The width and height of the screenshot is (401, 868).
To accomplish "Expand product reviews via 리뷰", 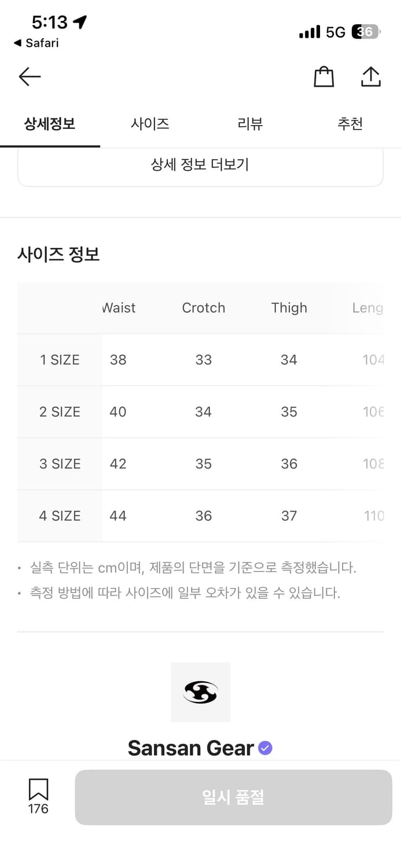I will [x=250, y=123].
